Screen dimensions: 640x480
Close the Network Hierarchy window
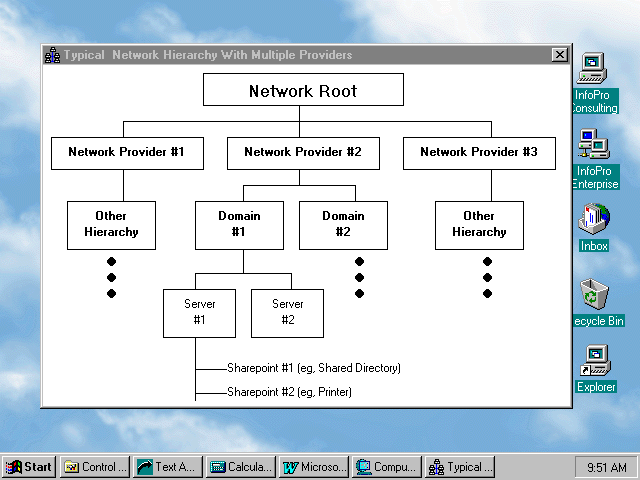[560, 55]
